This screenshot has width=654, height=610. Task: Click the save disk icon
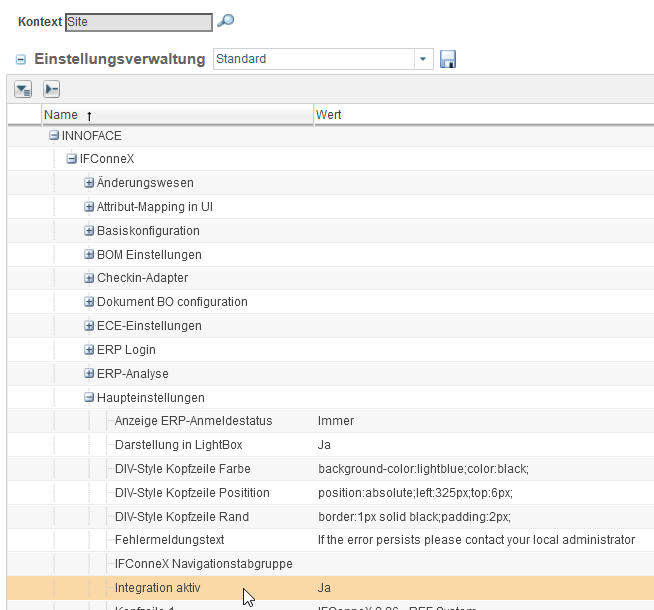click(447, 60)
